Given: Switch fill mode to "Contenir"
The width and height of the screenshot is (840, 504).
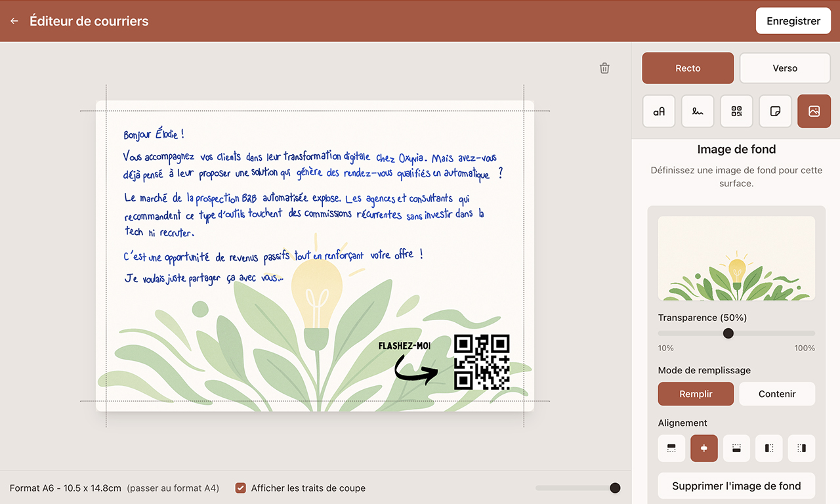Looking at the screenshot, I should pos(777,394).
